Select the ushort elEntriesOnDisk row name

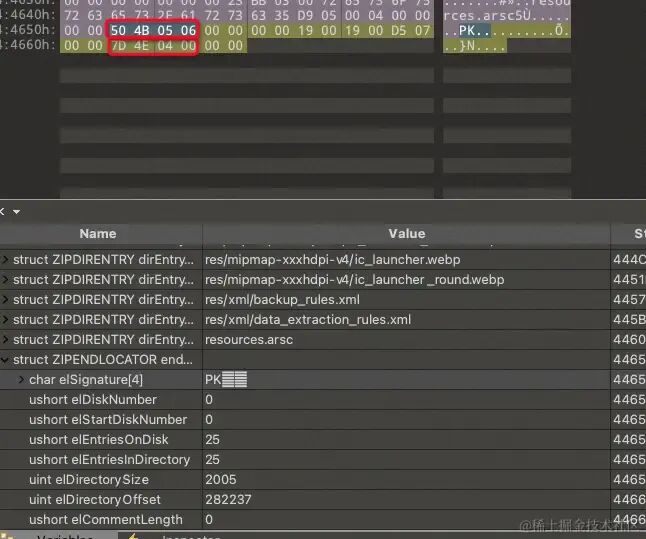point(98,439)
